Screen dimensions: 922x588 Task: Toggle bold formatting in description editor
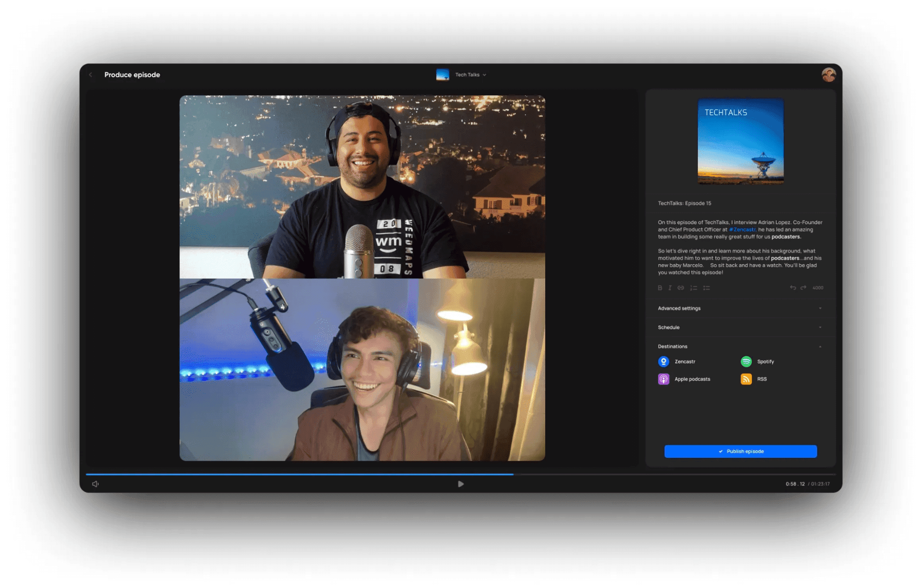pyautogui.click(x=660, y=288)
